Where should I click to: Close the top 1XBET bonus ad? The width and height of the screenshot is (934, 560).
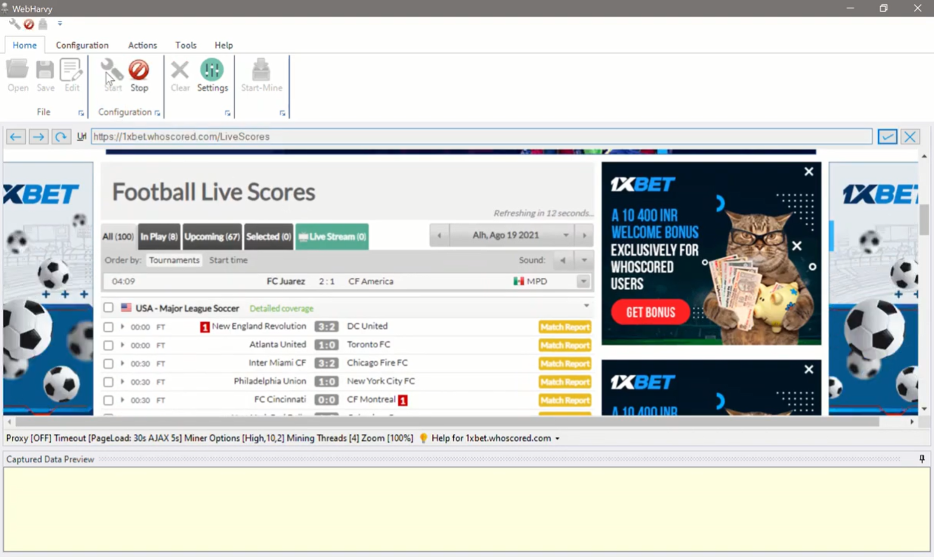[808, 172]
